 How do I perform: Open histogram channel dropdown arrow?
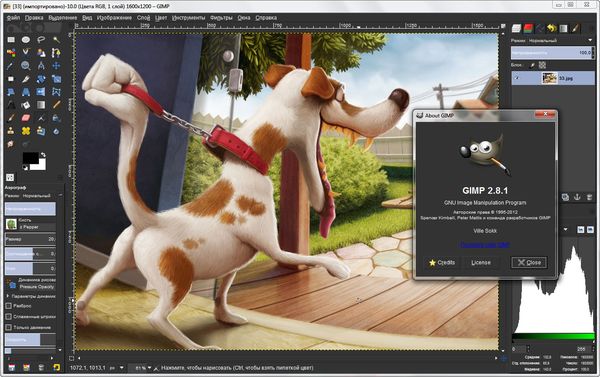click(x=566, y=229)
